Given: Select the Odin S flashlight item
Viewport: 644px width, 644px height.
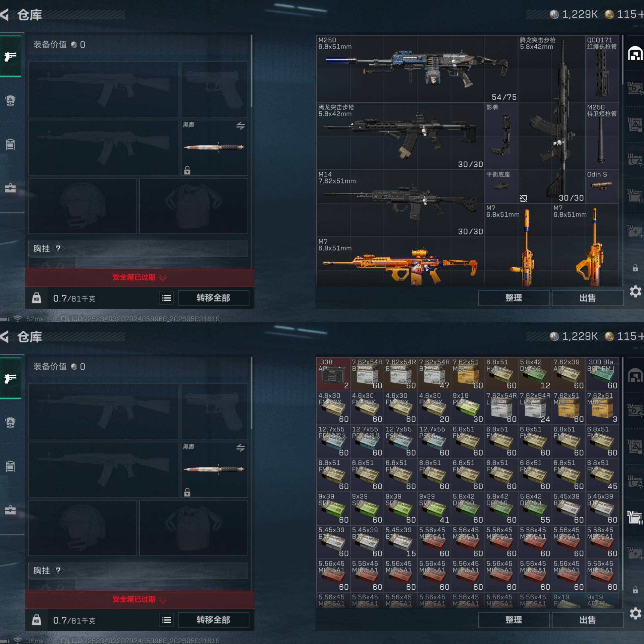Looking at the screenshot, I should coord(602,186).
